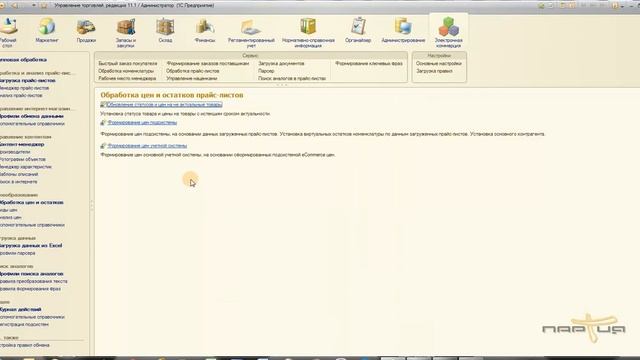Open Пакетная обработка in navigation panel
Image resolution: width=640 pixels, height=360 pixels.
pyautogui.click(x=23, y=60)
